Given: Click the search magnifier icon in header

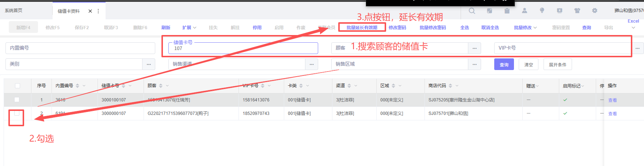Looking at the screenshot, I should coord(472,11).
